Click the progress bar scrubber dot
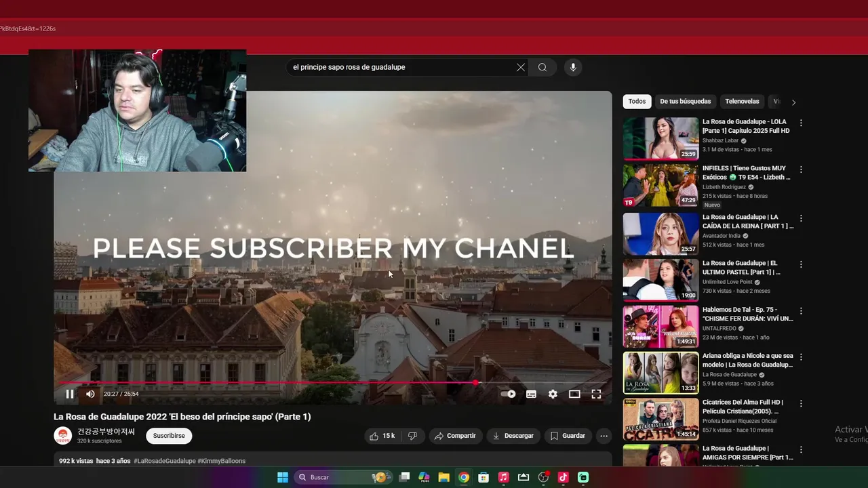The height and width of the screenshot is (488, 868). click(x=475, y=383)
